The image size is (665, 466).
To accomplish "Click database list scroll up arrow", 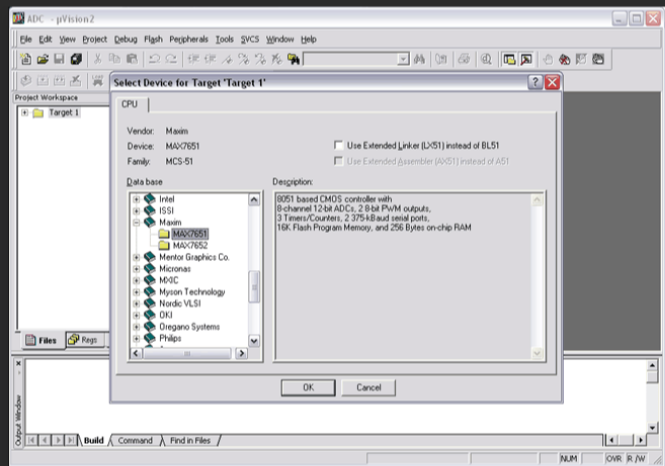I will (254, 199).
